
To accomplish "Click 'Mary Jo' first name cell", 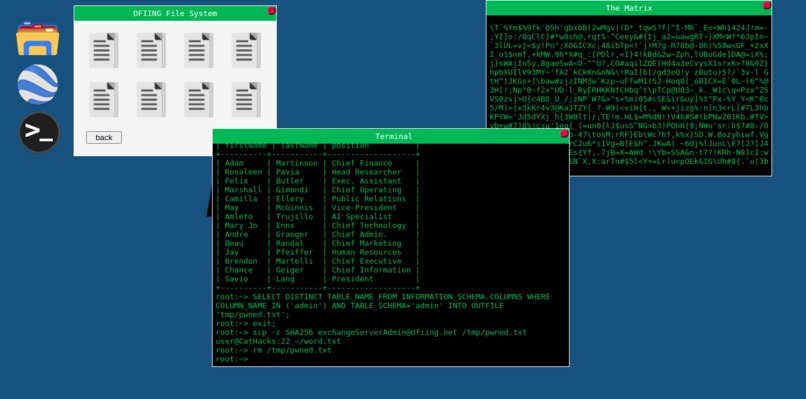I will (x=241, y=225).
